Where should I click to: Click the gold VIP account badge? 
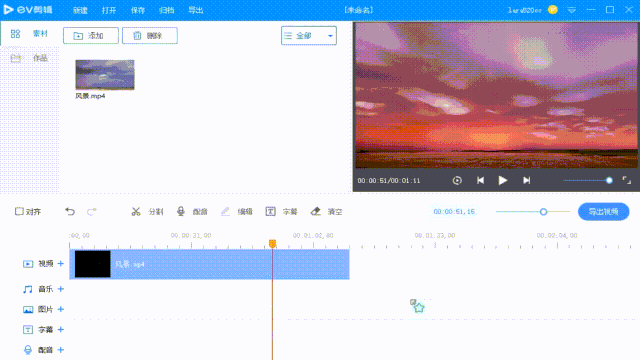553,10
